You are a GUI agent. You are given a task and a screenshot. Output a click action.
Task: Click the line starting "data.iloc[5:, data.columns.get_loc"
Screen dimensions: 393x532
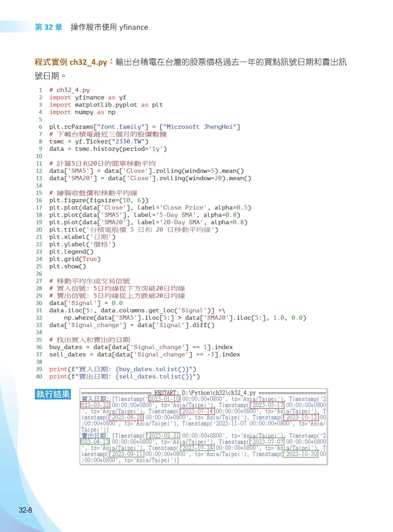(x=137, y=310)
